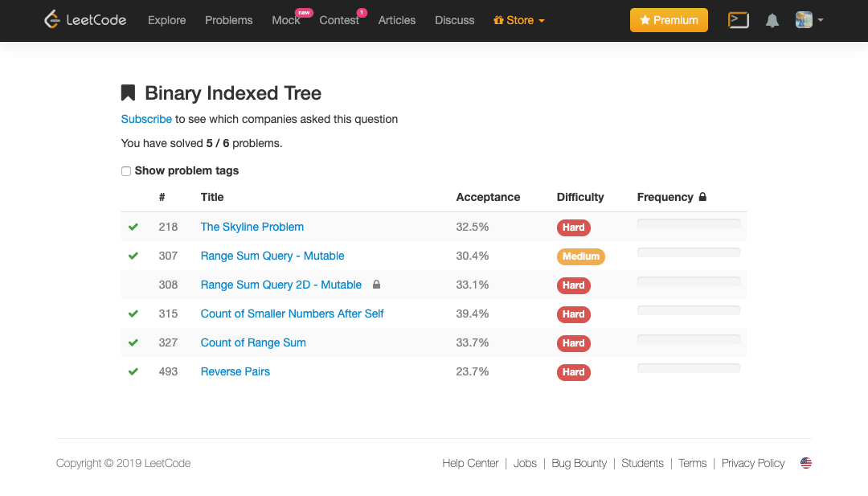Click frequency bar for The Skyline Problem
This screenshot has width=868, height=496.
tap(689, 223)
